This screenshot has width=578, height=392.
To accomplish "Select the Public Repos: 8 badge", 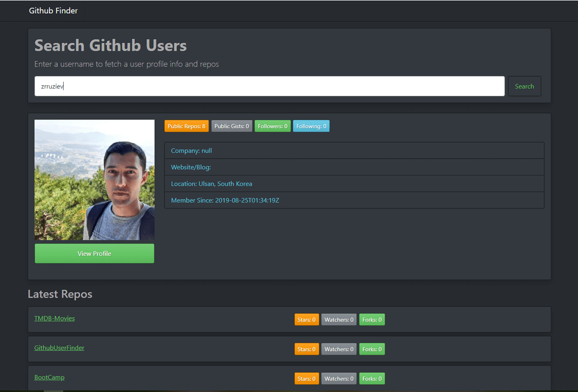I will [186, 126].
